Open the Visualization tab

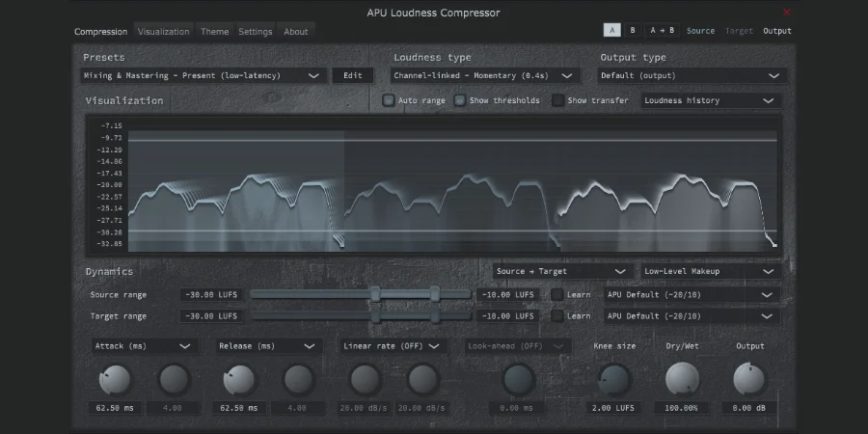coord(163,32)
